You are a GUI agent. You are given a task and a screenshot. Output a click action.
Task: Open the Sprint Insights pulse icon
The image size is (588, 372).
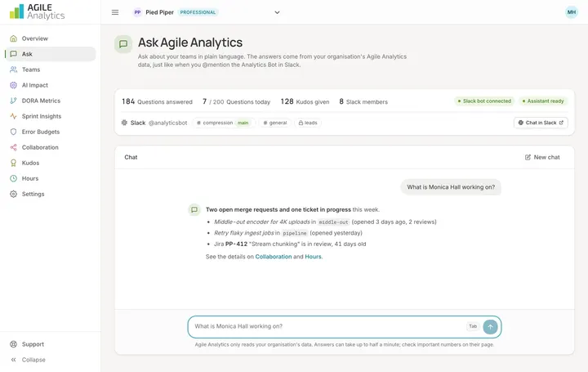pyautogui.click(x=14, y=116)
